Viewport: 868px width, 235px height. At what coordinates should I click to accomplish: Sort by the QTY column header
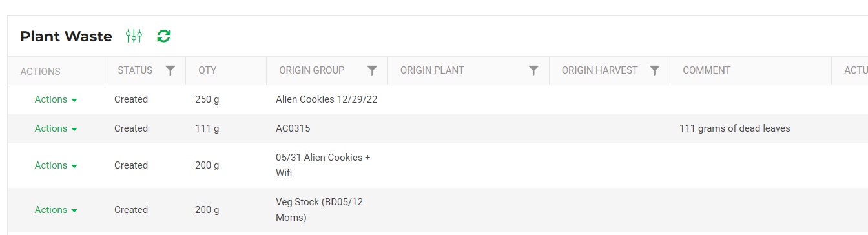[207, 70]
